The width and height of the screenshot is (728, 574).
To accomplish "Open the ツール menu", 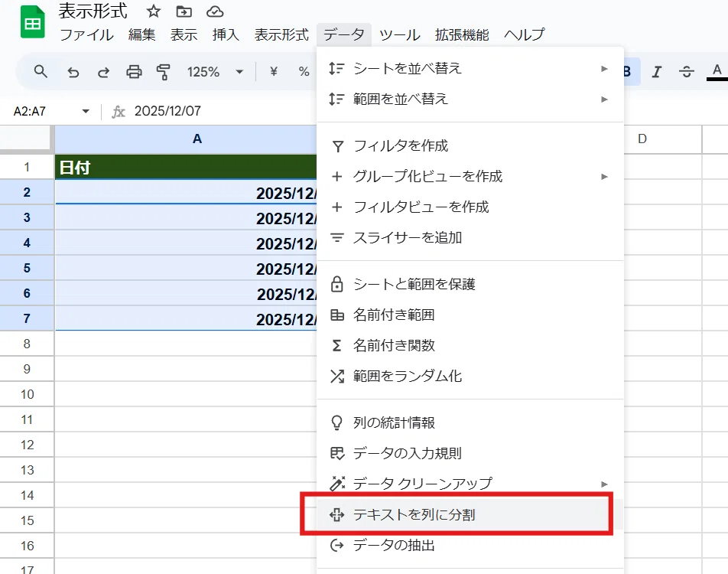I will click(399, 35).
